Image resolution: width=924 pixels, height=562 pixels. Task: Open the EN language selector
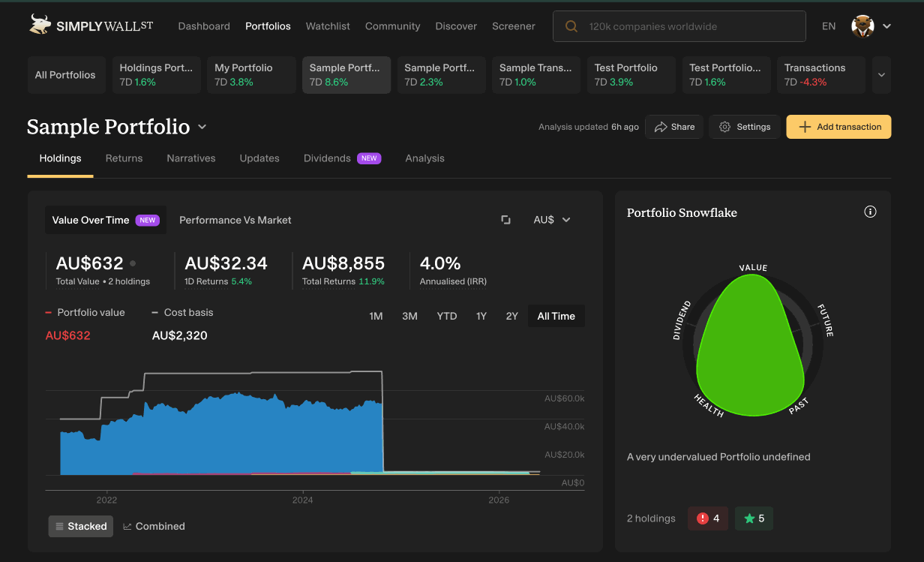point(829,26)
